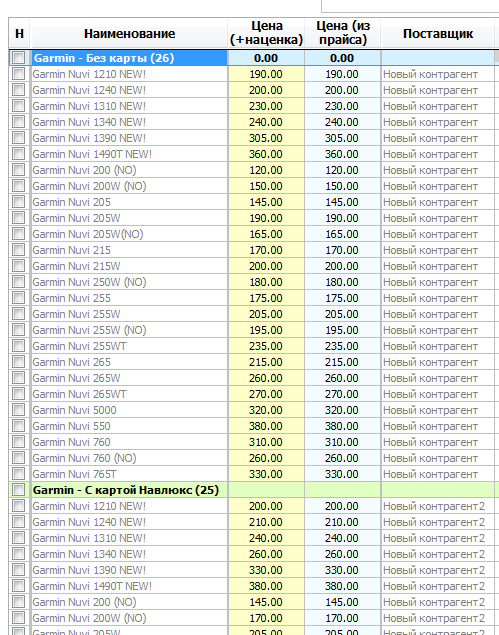499x635 pixels.
Task: Check Nuvi 1490T NEW! box priced 380.00
Action: point(19,586)
